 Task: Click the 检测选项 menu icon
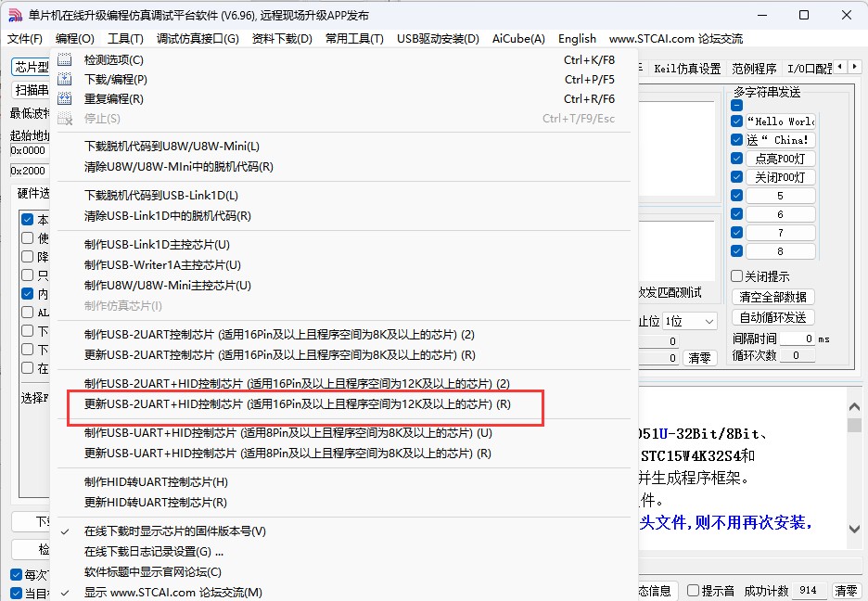point(65,60)
